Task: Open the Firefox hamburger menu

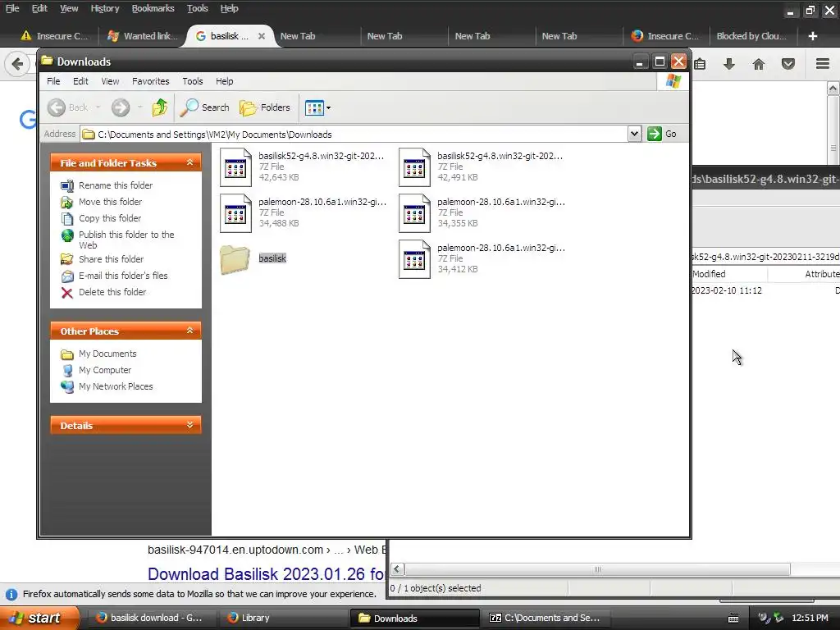Action: 823,64
